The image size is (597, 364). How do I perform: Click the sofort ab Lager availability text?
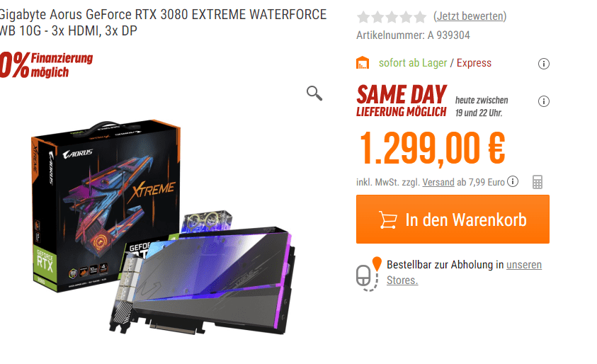tap(413, 63)
